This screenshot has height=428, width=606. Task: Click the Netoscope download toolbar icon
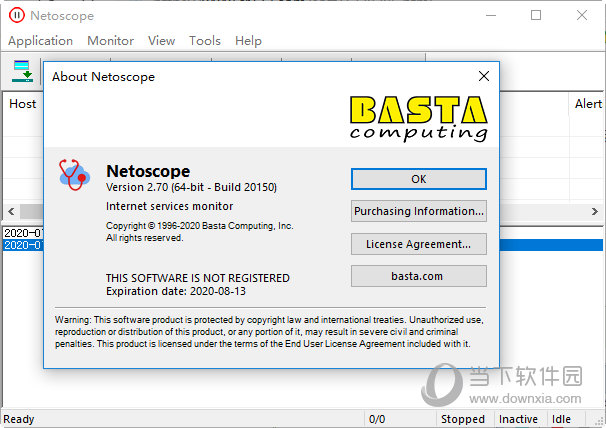[22, 71]
